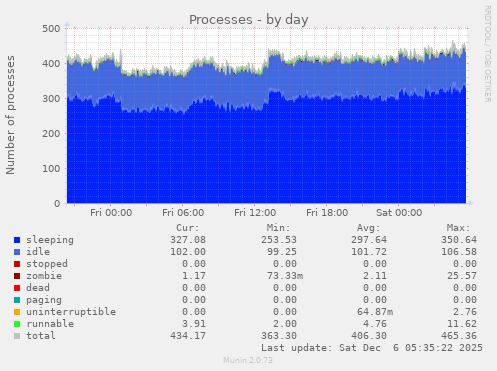This screenshot has height=371, width=497.
Task: Click idle average value 101.72
Action: tap(369, 252)
